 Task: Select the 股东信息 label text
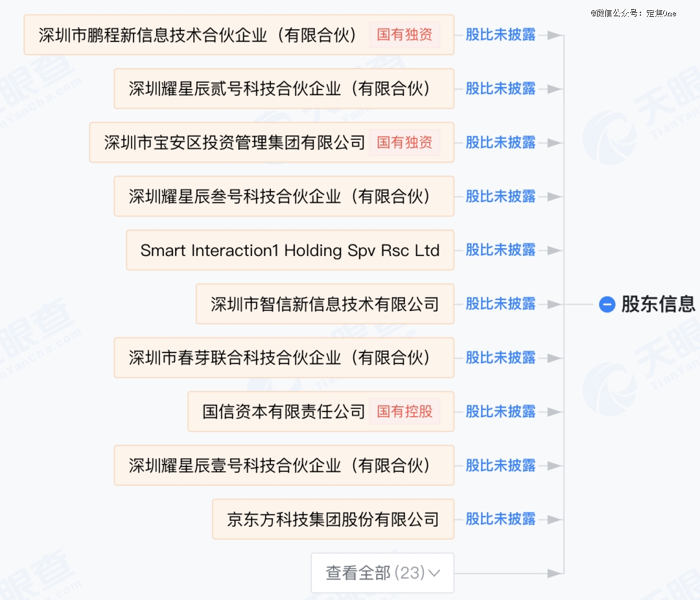pyautogui.click(x=659, y=305)
